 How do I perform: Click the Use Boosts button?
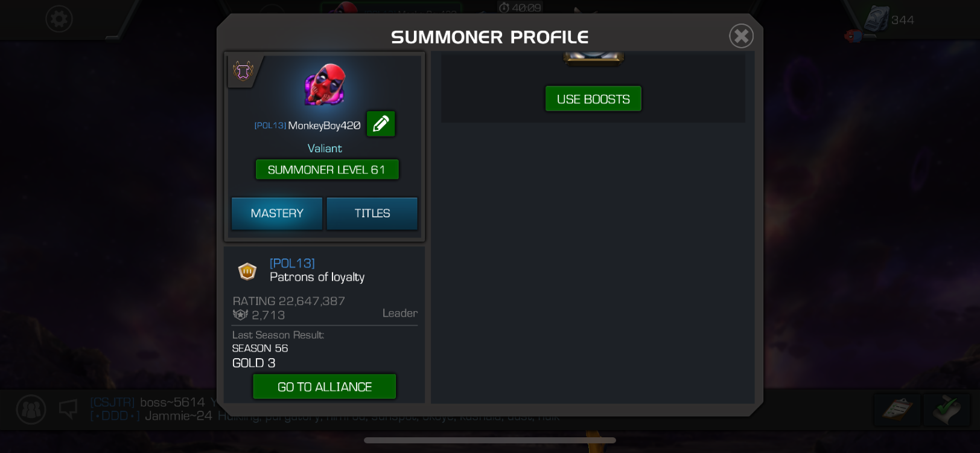tap(593, 99)
